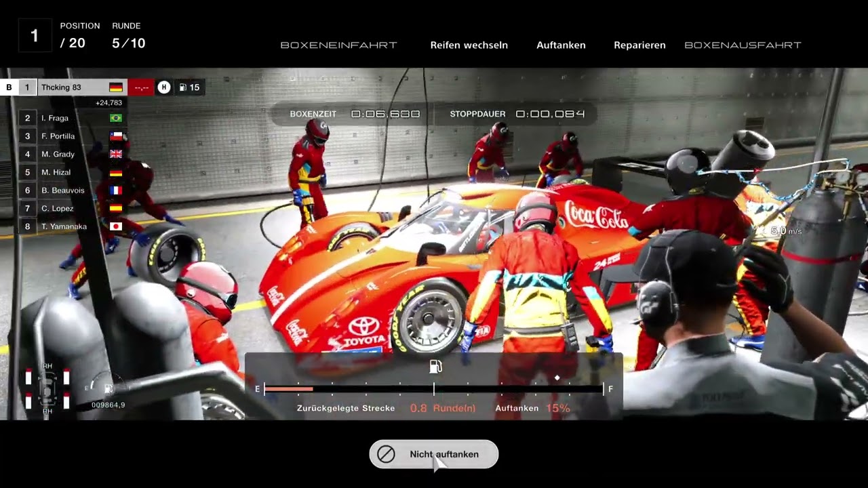Click driver row T. Yamanaka
This screenshot has width=868, height=488.
pos(72,226)
